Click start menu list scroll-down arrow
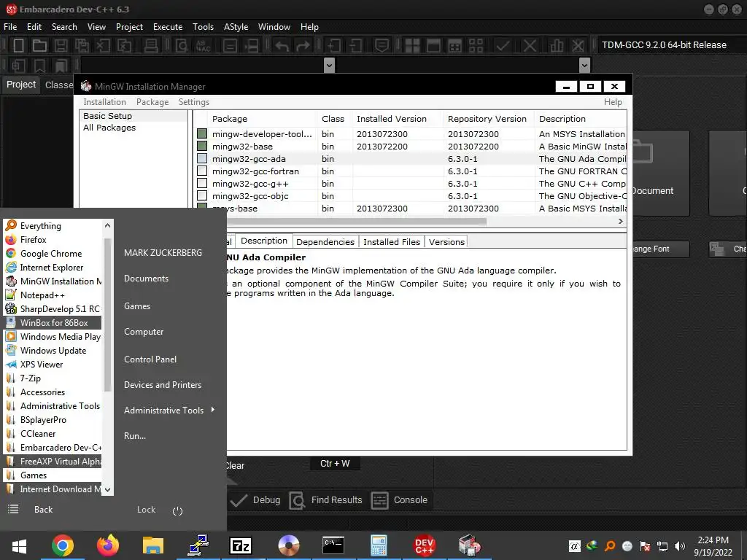 pos(108,489)
